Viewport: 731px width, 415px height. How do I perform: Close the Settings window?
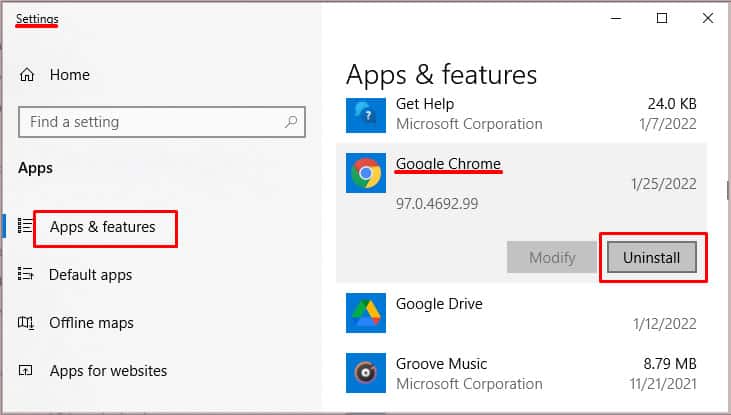coord(708,18)
